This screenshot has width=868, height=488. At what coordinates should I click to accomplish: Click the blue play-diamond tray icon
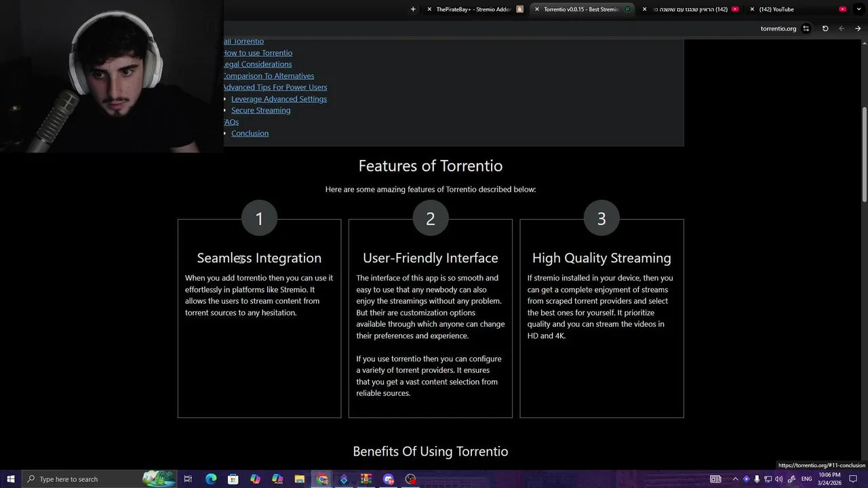(x=747, y=479)
